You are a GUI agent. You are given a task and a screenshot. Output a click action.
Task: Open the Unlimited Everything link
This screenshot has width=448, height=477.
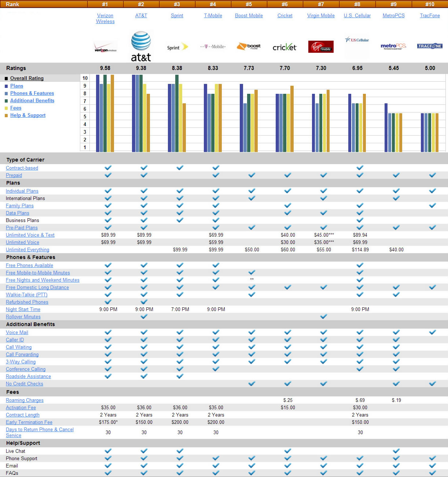tap(27, 250)
